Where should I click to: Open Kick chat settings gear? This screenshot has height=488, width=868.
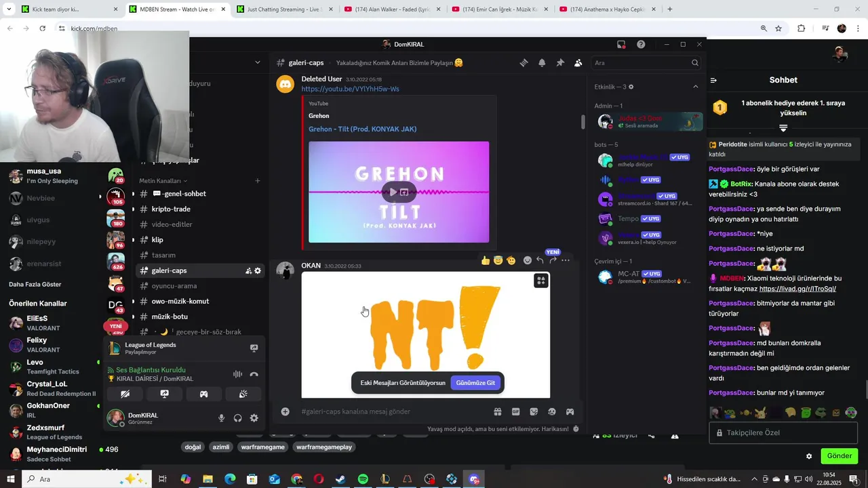[808, 456]
